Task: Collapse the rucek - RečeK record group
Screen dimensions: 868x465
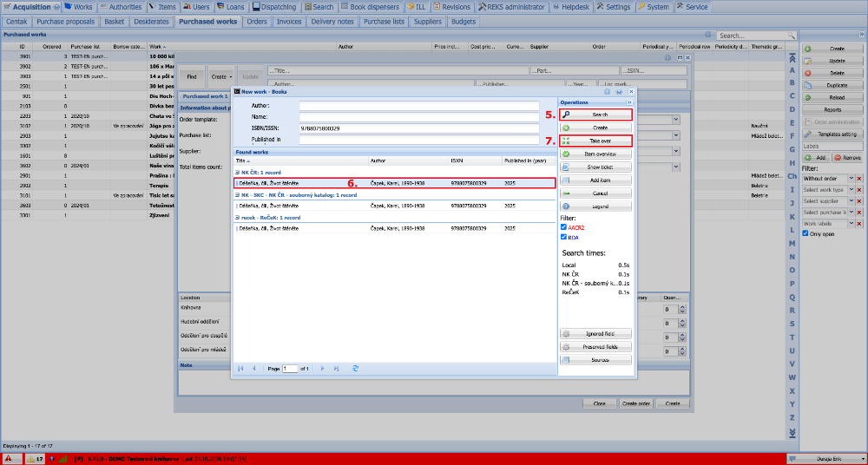Action: coord(237,218)
